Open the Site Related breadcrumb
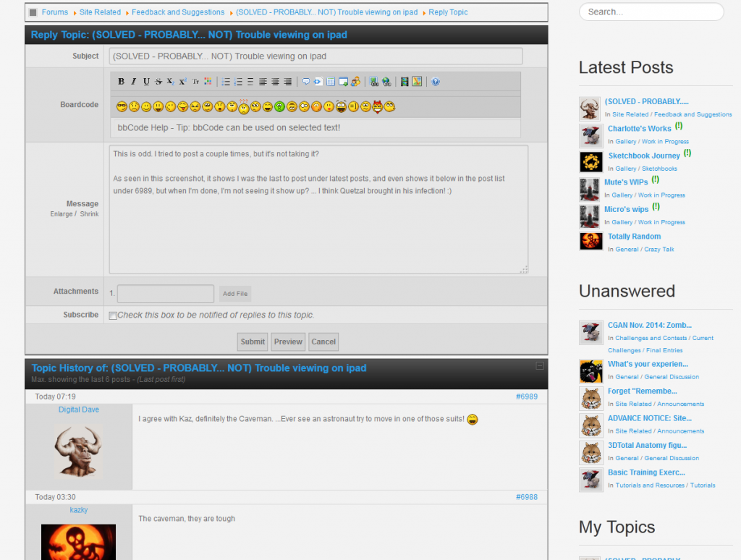Screen dimensions: 741x560 click(x=100, y=12)
